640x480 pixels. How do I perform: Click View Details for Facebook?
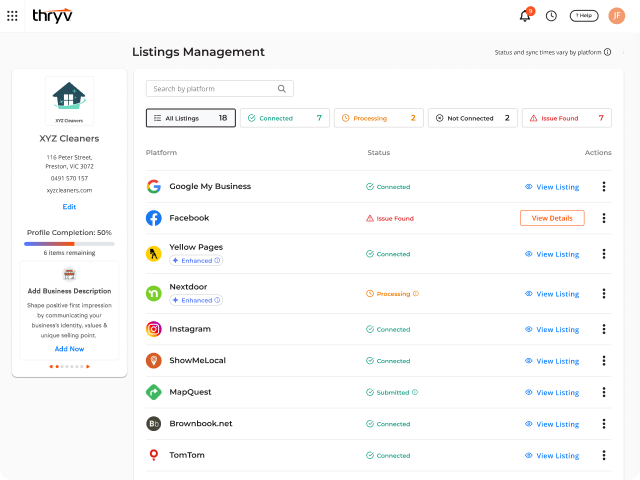click(552, 218)
